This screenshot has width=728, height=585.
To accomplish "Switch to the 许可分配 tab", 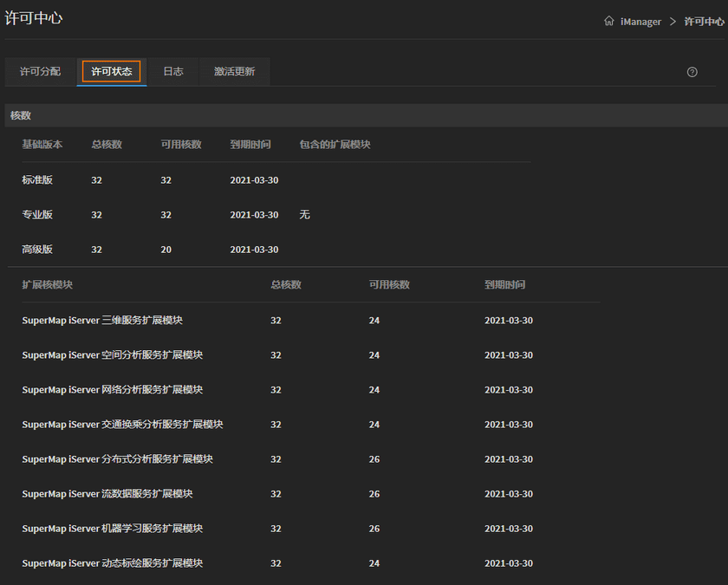I will pos(39,72).
